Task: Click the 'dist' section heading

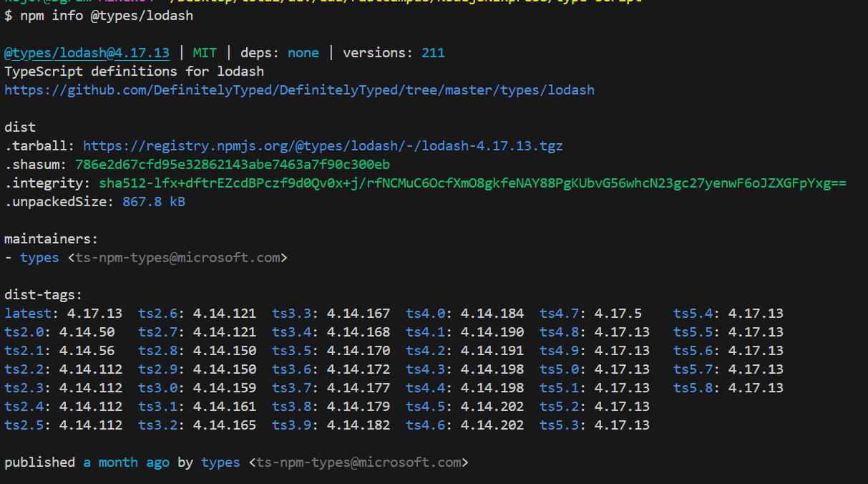Action: coord(20,127)
